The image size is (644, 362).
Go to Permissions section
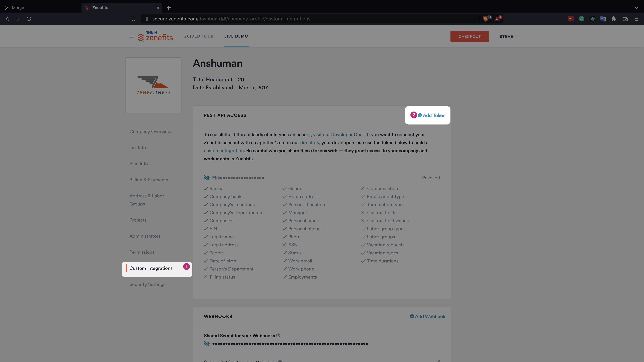pyautogui.click(x=142, y=252)
